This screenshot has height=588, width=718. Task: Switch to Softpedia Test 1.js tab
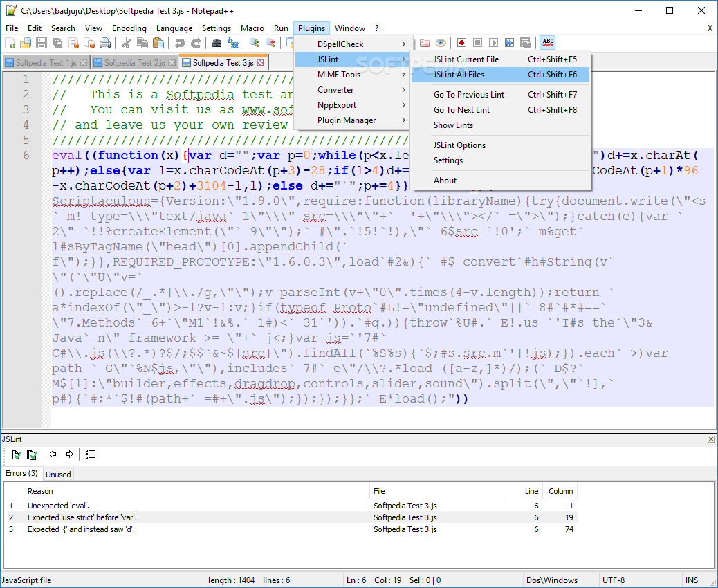(x=46, y=63)
